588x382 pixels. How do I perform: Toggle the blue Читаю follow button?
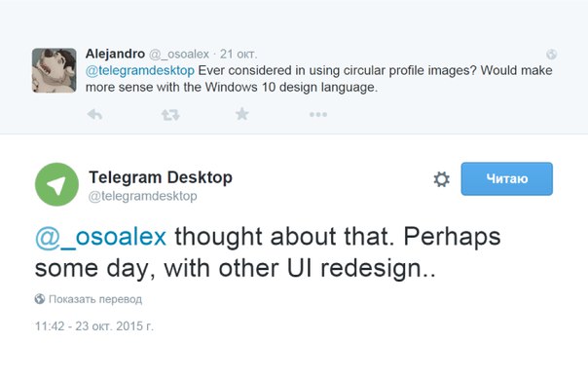tap(506, 178)
